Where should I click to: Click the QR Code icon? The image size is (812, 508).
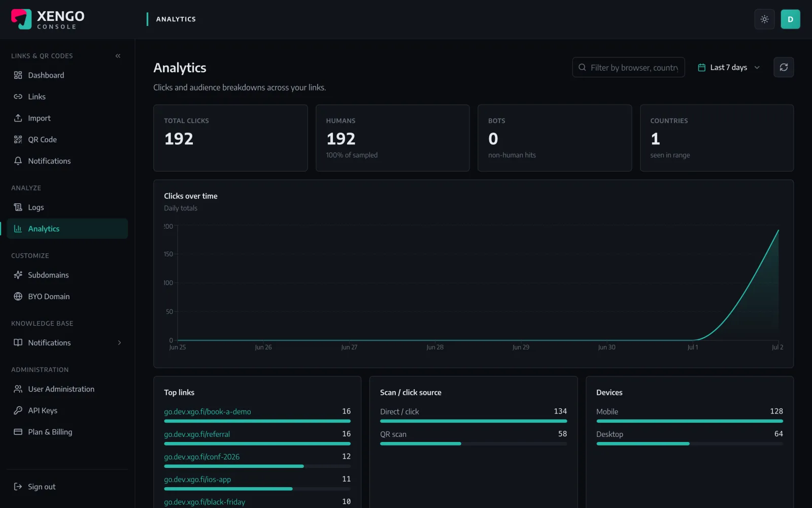[18, 139]
